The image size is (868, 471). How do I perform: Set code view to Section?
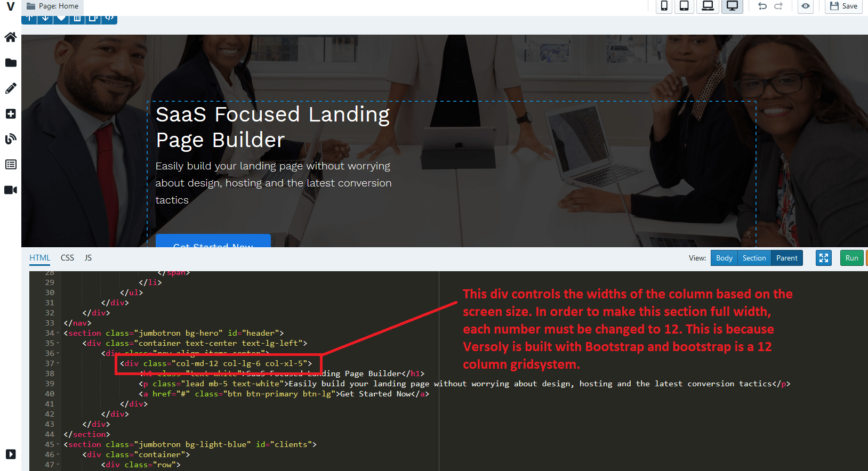click(754, 258)
